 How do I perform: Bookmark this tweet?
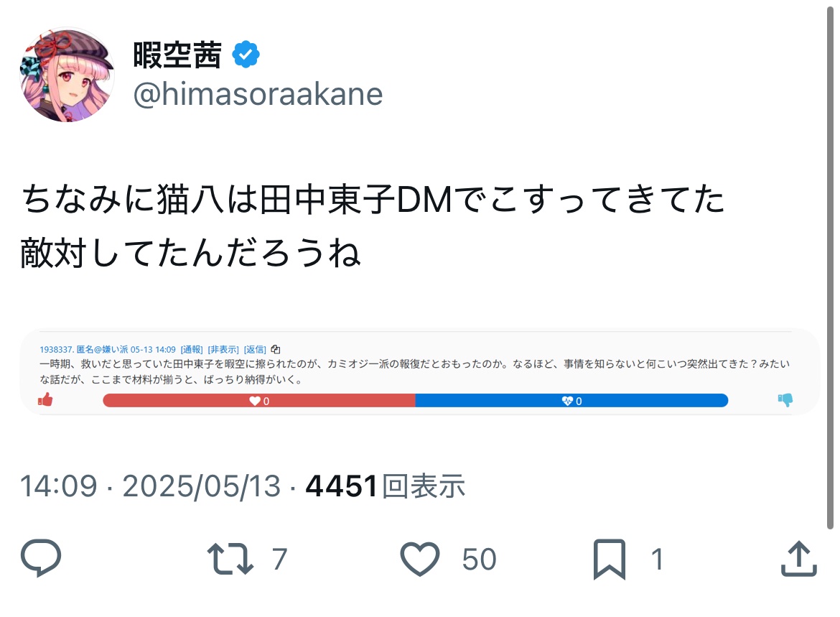coord(610,560)
